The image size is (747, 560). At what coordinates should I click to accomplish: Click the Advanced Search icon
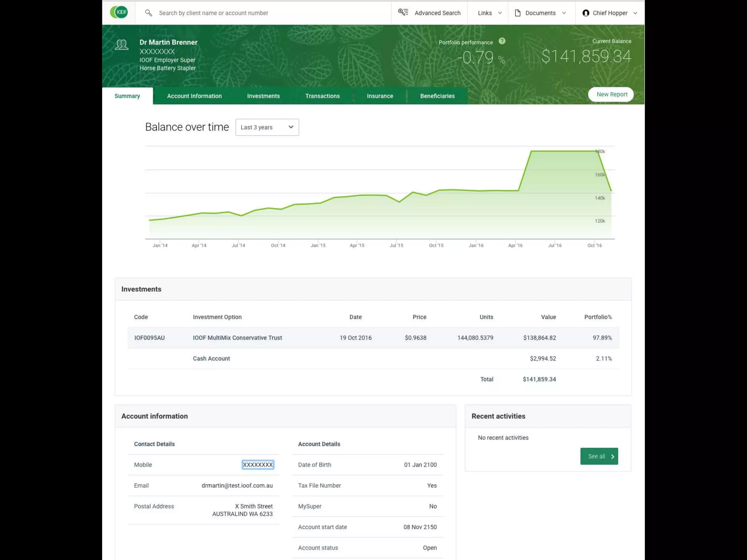tap(403, 12)
